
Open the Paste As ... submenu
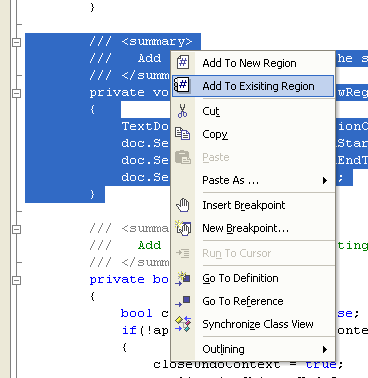[x=253, y=180]
